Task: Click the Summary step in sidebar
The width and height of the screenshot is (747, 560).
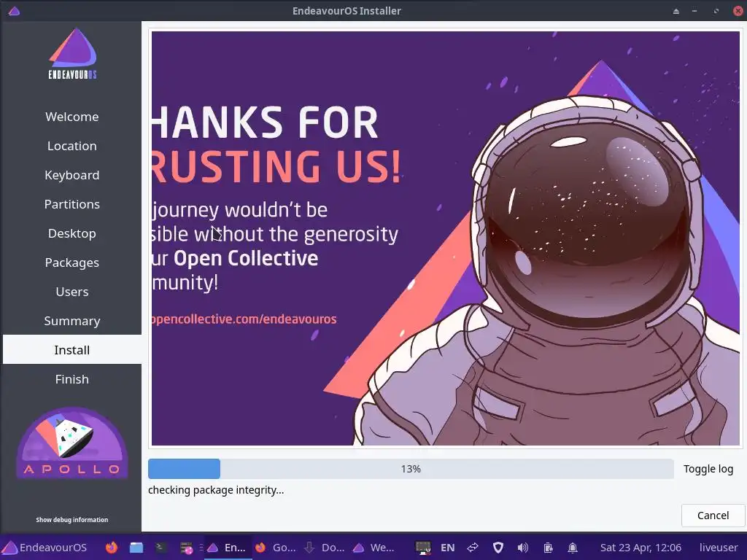Action: 72,321
